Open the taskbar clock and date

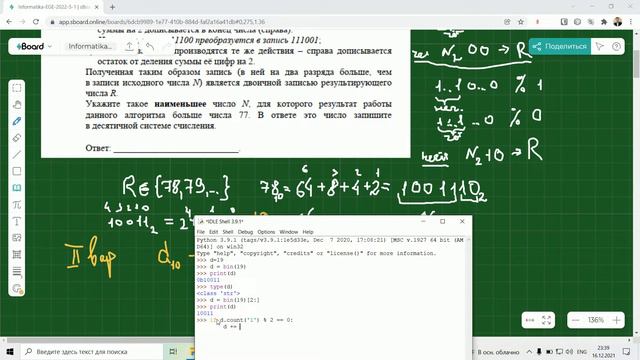click(603, 351)
